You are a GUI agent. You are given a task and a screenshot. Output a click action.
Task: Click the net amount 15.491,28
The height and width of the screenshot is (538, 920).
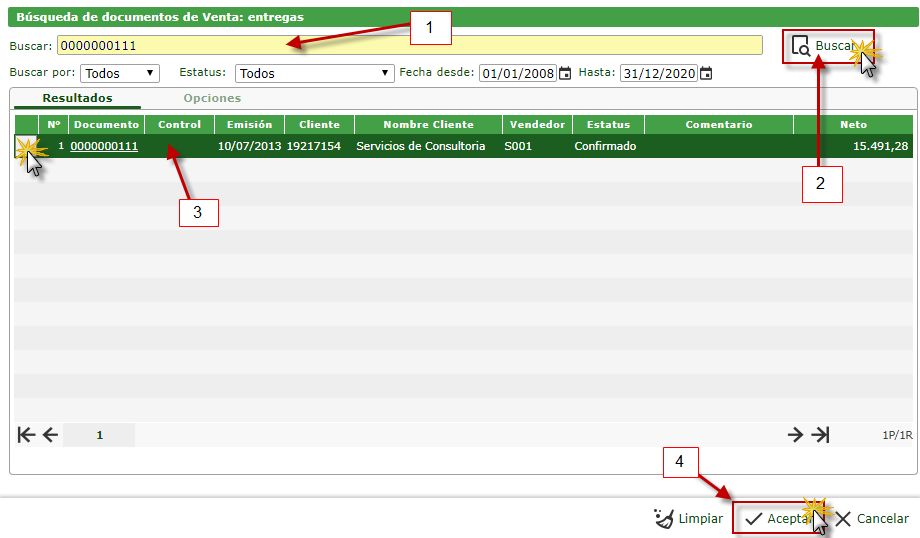click(x=880, y=146)
